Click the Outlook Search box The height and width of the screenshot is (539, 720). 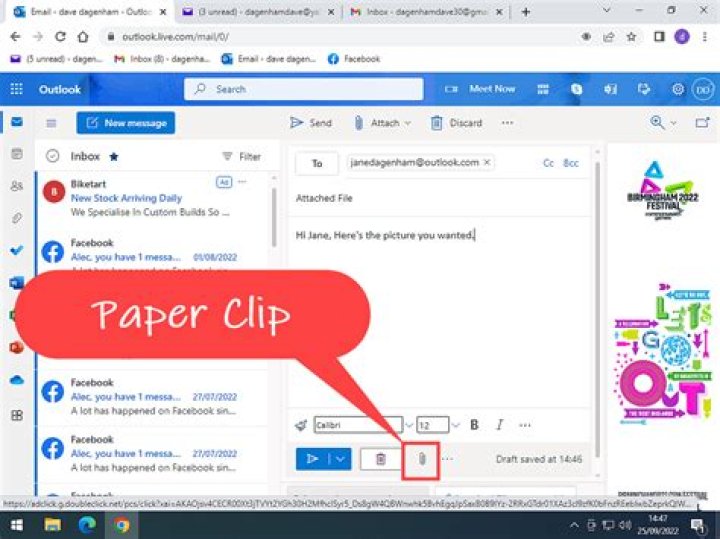(304, 89)
